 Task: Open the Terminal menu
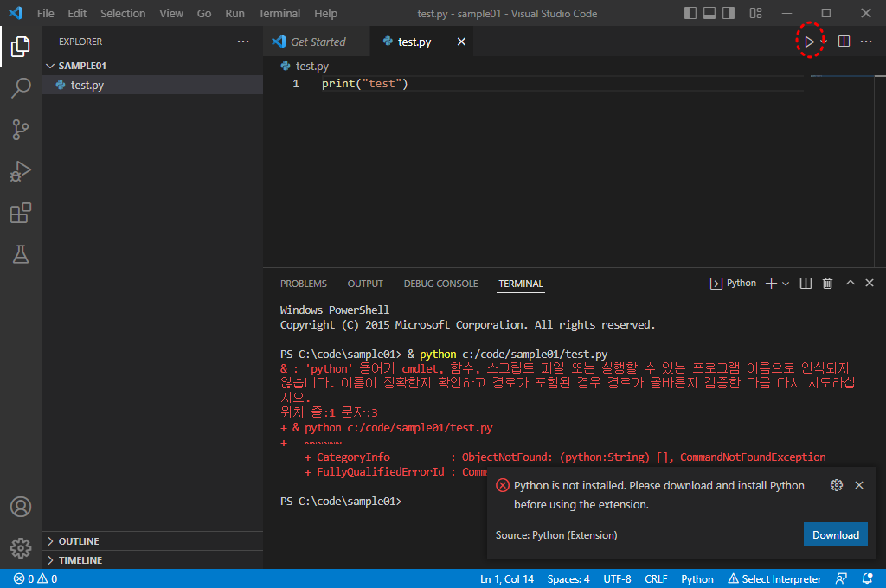tap(279, 13)
